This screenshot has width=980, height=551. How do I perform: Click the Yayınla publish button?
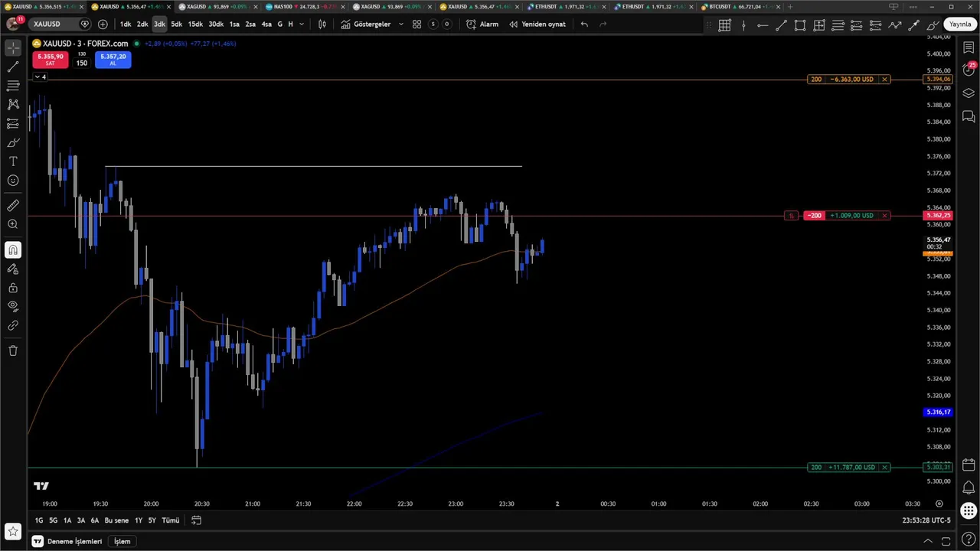tap(960, 24)
